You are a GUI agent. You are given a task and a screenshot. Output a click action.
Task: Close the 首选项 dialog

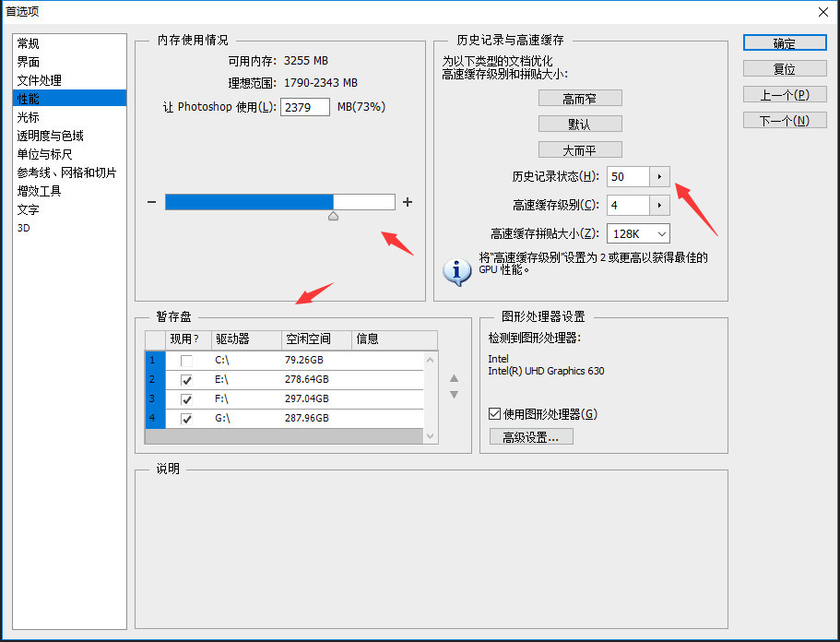pos(823,12)
